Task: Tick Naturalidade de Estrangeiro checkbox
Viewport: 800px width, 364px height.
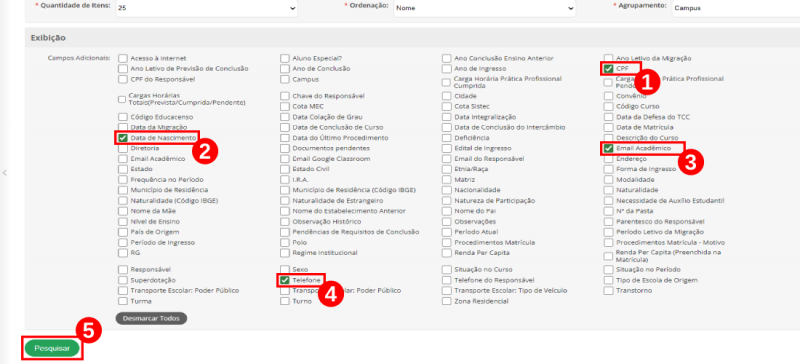Action: (285, 201)
